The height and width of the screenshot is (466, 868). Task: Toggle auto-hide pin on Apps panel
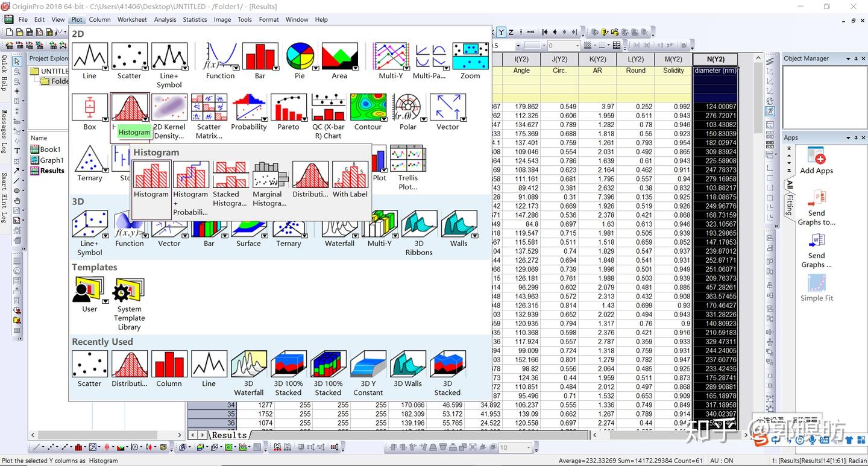point(857,137)
